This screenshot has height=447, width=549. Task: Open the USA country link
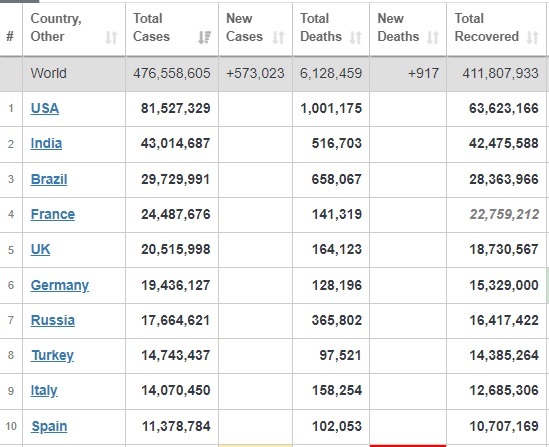(45, 108)
